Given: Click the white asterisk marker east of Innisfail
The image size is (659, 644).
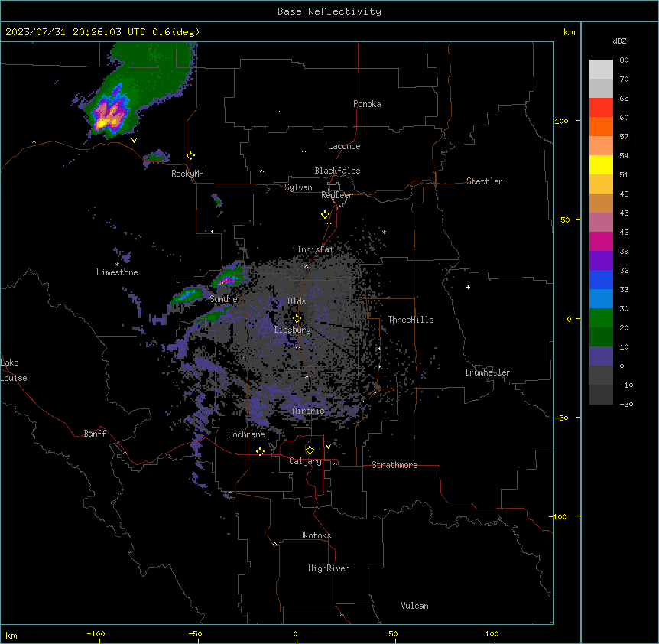Looking at the screenshot, I should [384, 233].
